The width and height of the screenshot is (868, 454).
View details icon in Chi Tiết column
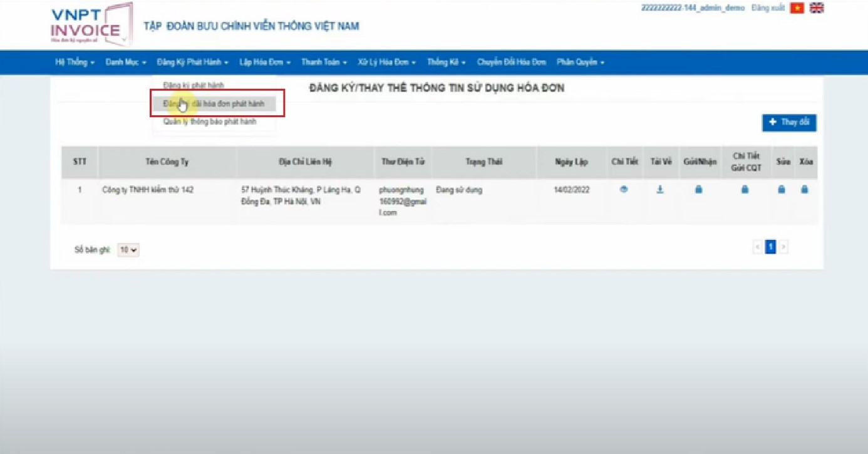point(624,190)
